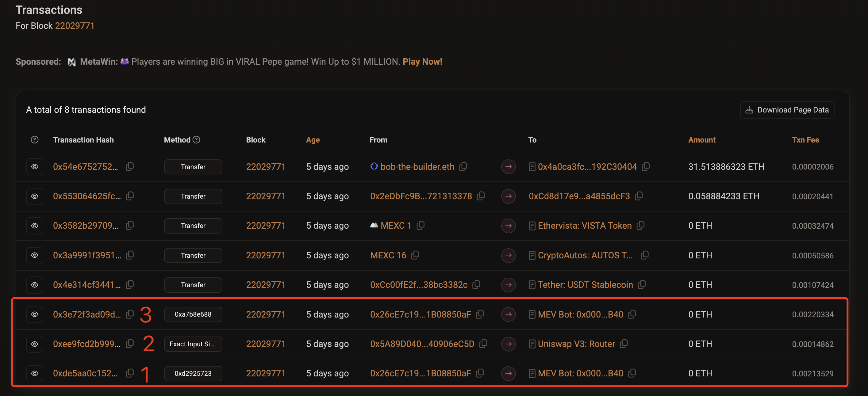
Task: Copy hash 0x4e314cf3441 to clipboard
Action: click(130, 284)
